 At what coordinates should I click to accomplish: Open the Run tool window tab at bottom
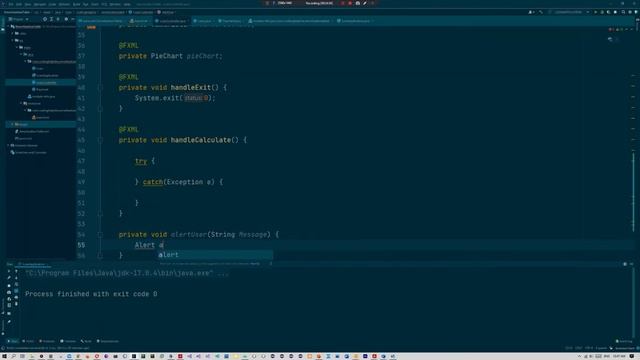pyautogui.click(x=13, y=341)
